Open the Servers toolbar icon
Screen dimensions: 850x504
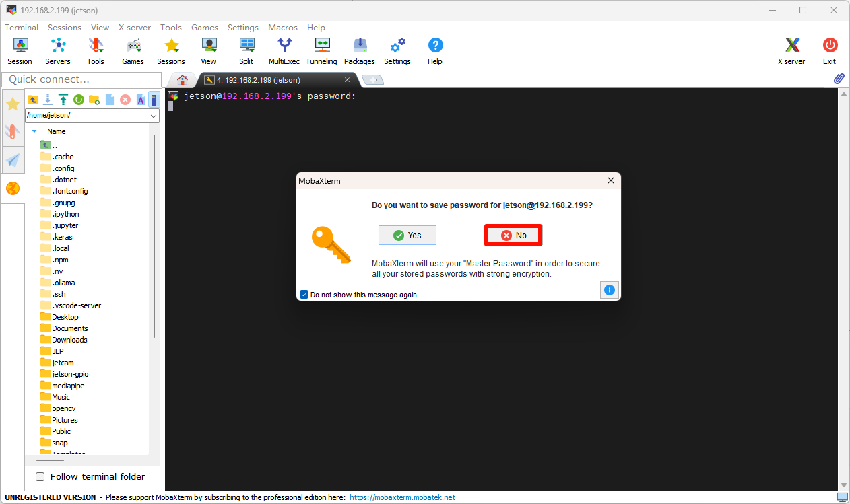(x=58, y=51)
